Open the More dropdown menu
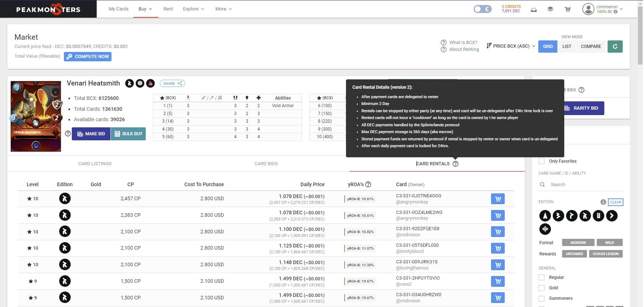The image size is (644, 307). tap(224, 9)
